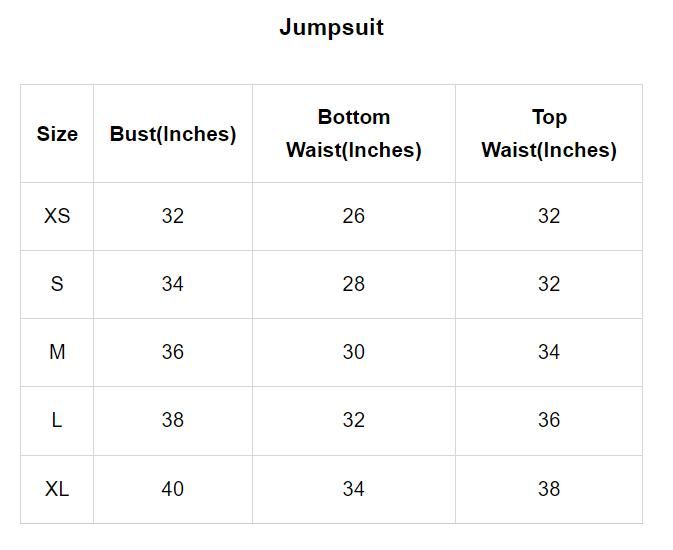Select the XL size row label
This screenshot has width=673, height=550.
tap(57, 489)
